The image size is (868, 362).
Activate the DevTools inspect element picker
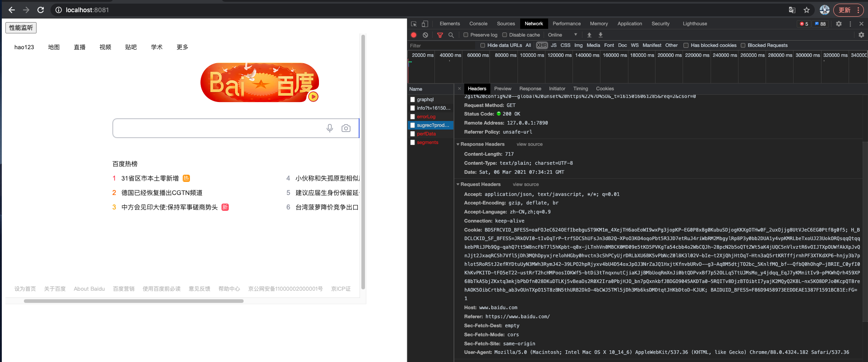[414, 24]
